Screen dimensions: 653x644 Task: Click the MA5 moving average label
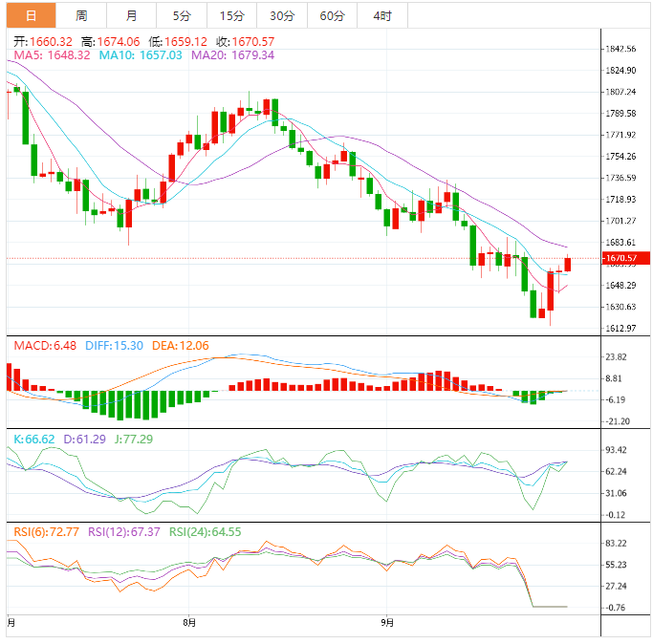pos(52,55)
